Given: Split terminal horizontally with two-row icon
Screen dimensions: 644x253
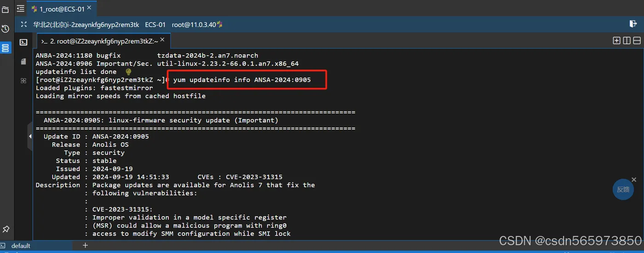Looking at the screenshot, I should 637,40.
